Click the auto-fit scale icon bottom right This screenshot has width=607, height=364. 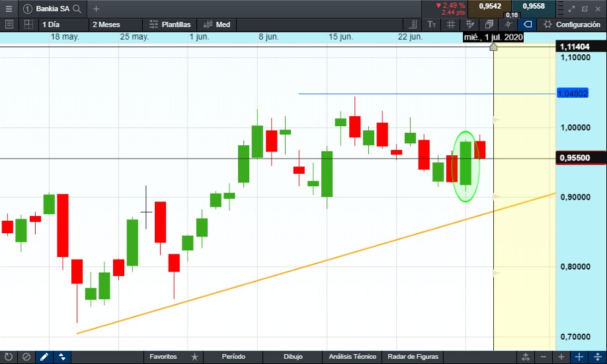(x=525, y=357)
